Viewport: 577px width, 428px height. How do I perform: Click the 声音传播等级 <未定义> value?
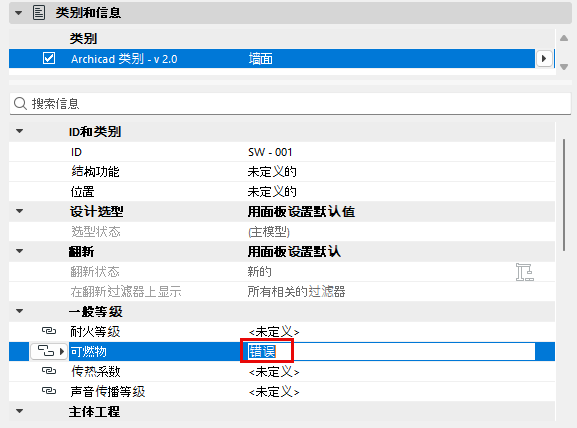[274, 392]
